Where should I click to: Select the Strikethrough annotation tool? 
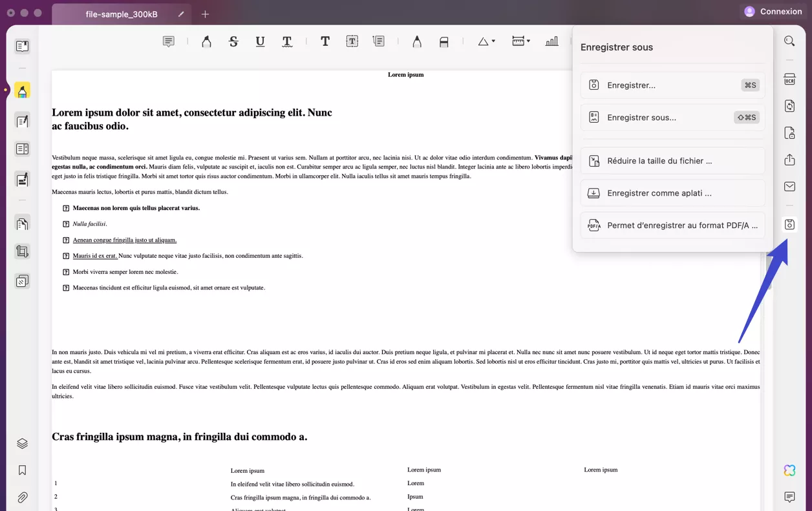[x=233, y=41]
